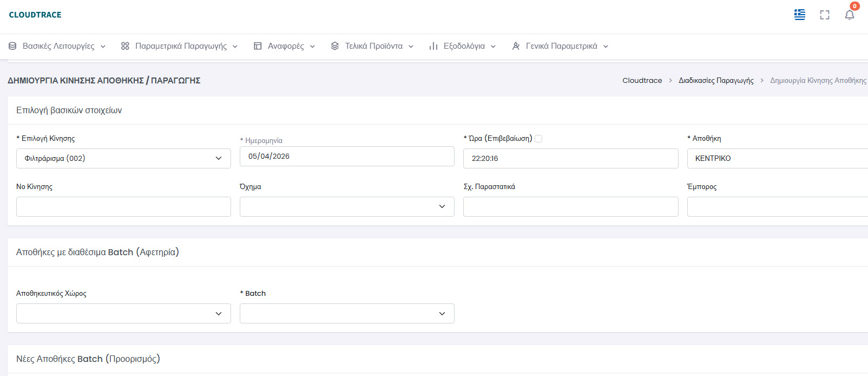
Task: Open the Επιλογή Κίνησης dropdown
Action: [123, 158]
